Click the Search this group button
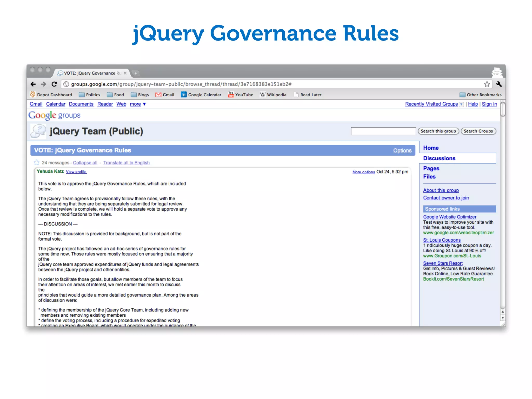This screenshot has width=532, height=399. [x=438, y=131]
